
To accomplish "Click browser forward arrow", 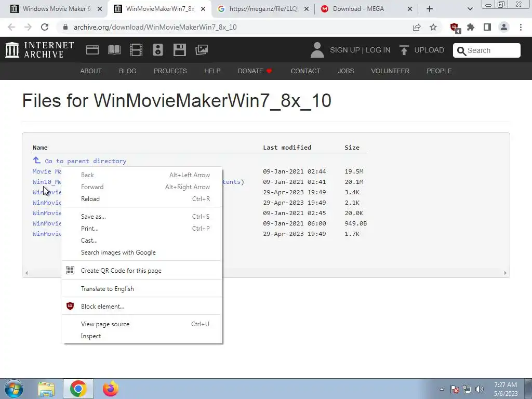I will coord(28,27).
